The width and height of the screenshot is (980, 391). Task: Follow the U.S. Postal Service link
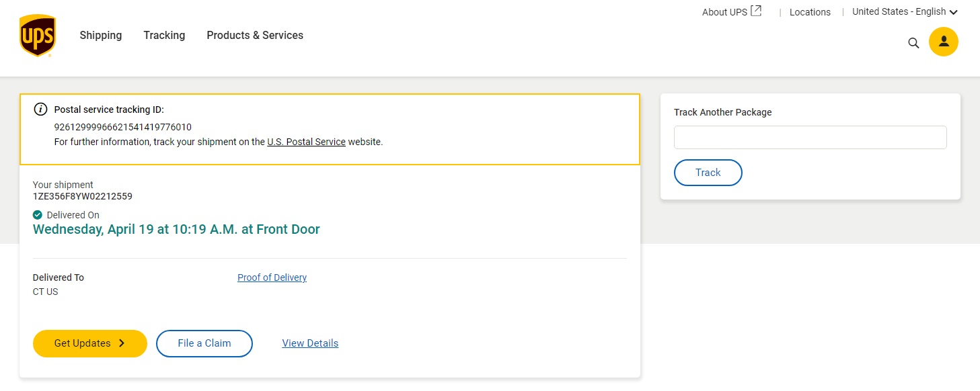click(306, 142)
